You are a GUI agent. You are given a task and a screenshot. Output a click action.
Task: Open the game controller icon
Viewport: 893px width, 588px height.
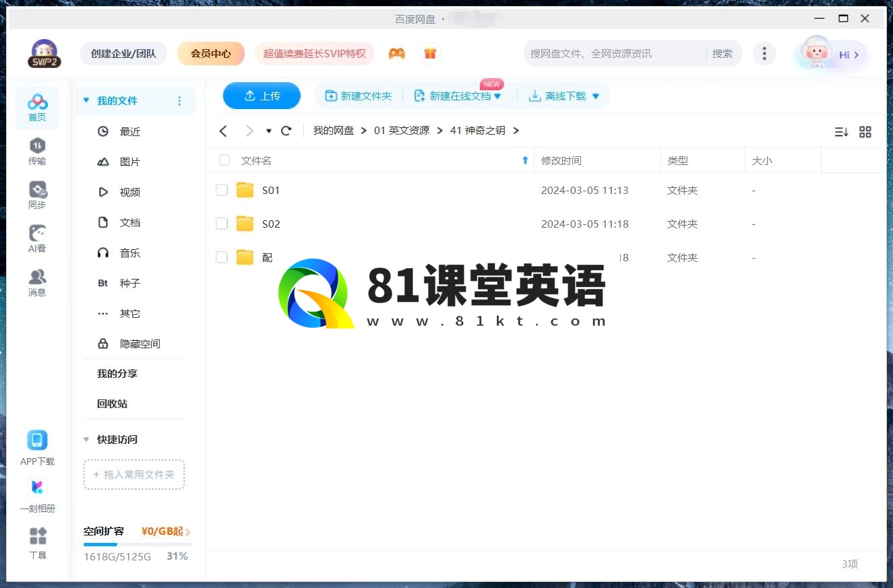397,53
